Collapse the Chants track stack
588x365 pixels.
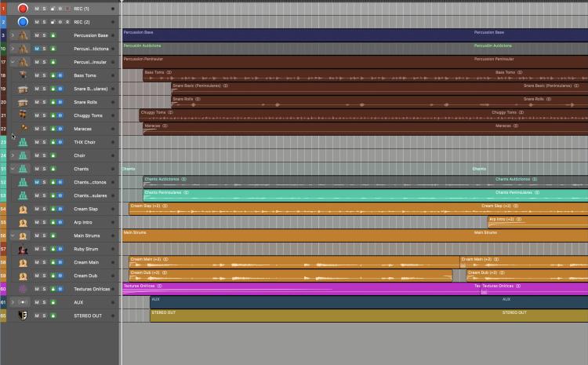[x=13, y=169]
